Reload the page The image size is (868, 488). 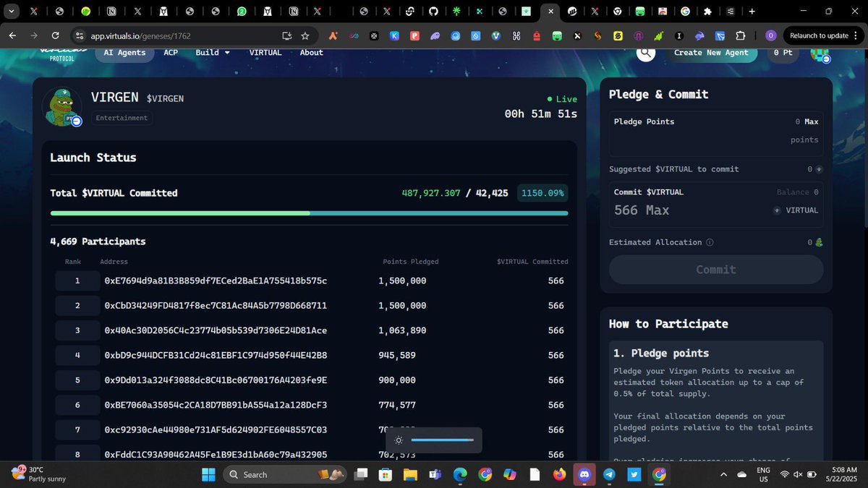coord(55,35)
